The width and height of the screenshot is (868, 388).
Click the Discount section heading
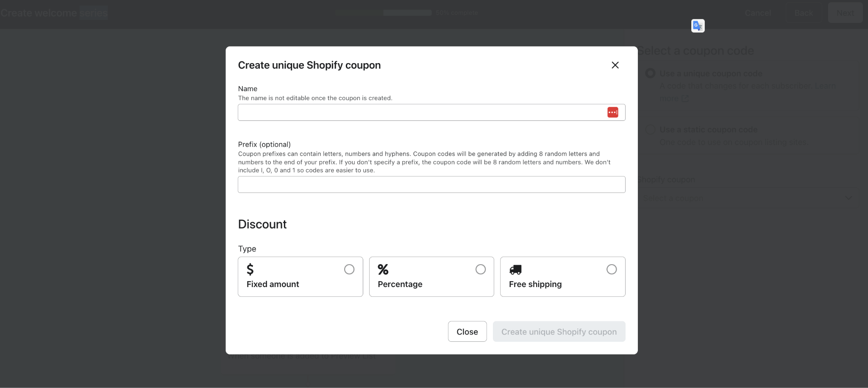click(262, 224)
